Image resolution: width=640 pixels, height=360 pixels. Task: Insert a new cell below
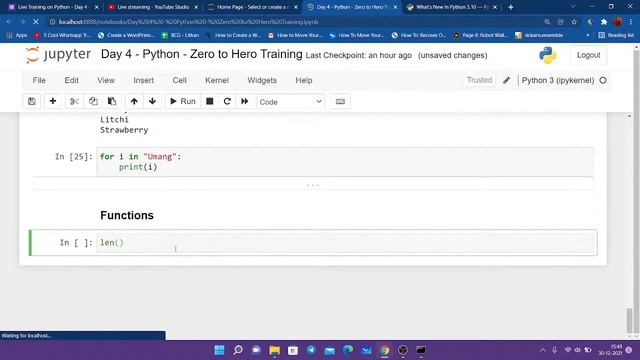pos(53,101)
